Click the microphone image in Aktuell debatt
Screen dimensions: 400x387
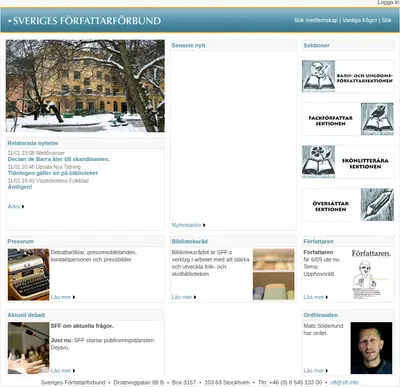tap(29, 348)
